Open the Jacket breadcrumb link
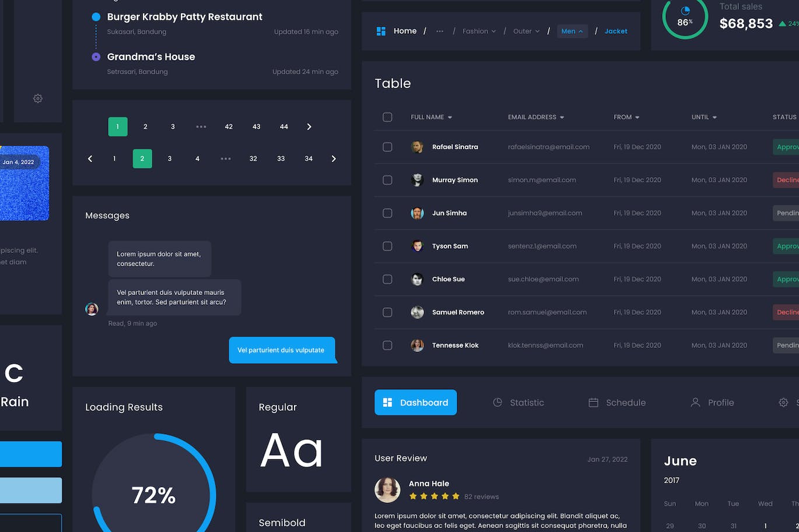 (616, 31)
